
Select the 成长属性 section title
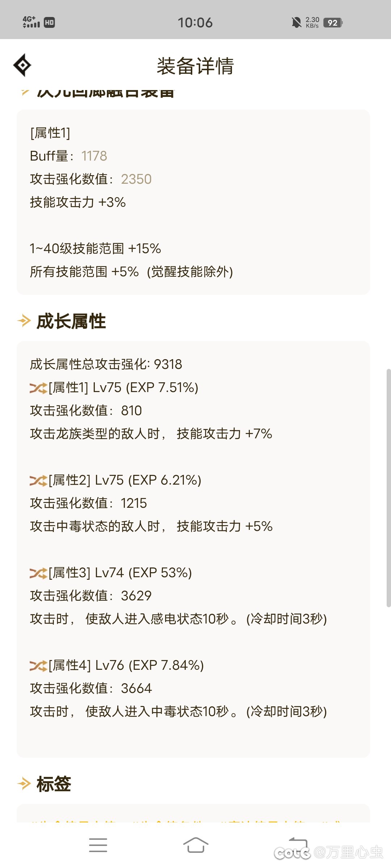pyautogui.click(x=71, y=321)
